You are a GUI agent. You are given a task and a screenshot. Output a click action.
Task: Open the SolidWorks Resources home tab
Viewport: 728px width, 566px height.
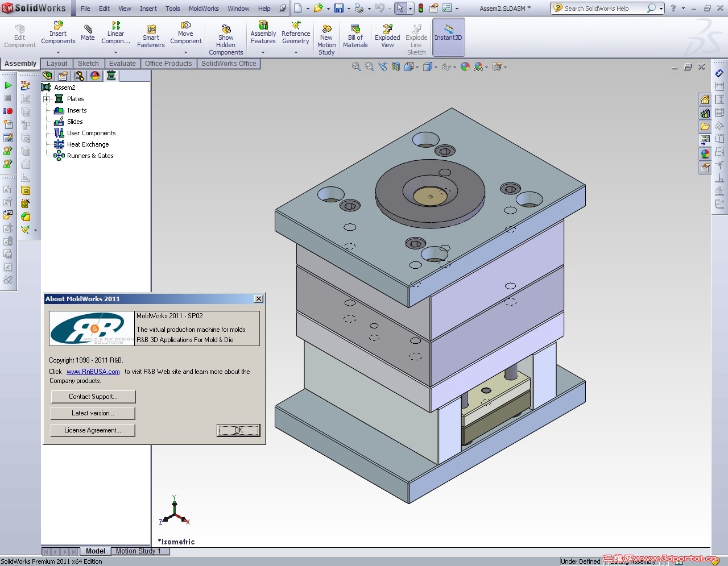705,100
